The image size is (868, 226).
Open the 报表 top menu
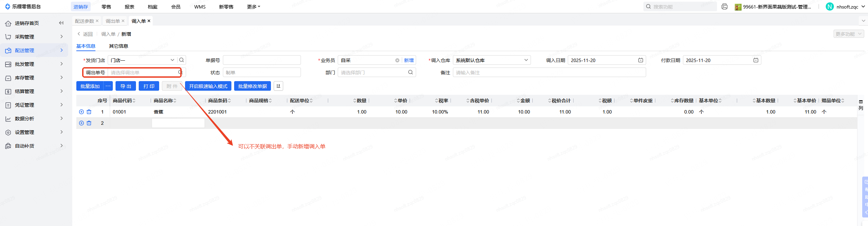coord(129,7)
